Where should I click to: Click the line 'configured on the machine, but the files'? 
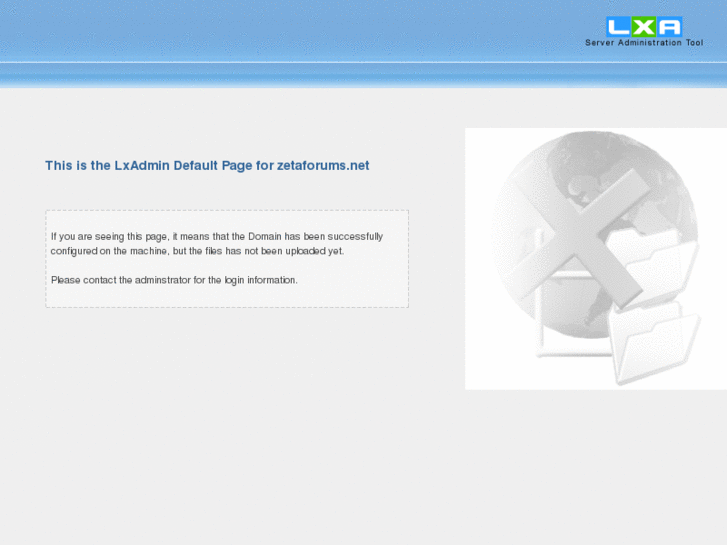(197, 251)
